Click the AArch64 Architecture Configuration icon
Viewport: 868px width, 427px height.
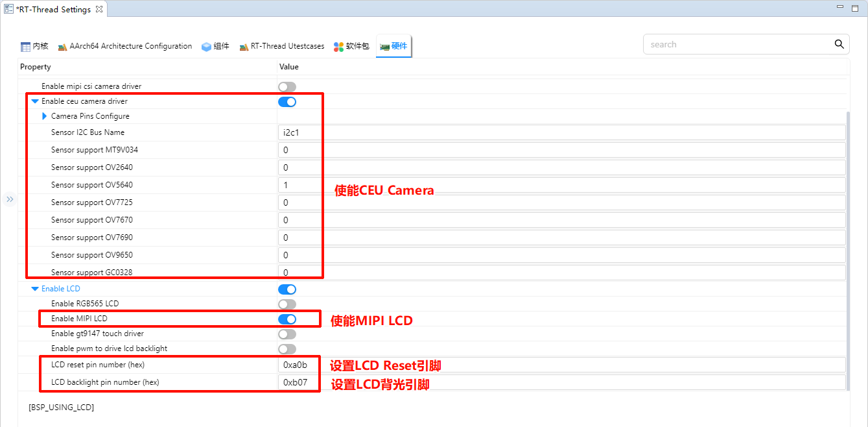coord(62,47)
